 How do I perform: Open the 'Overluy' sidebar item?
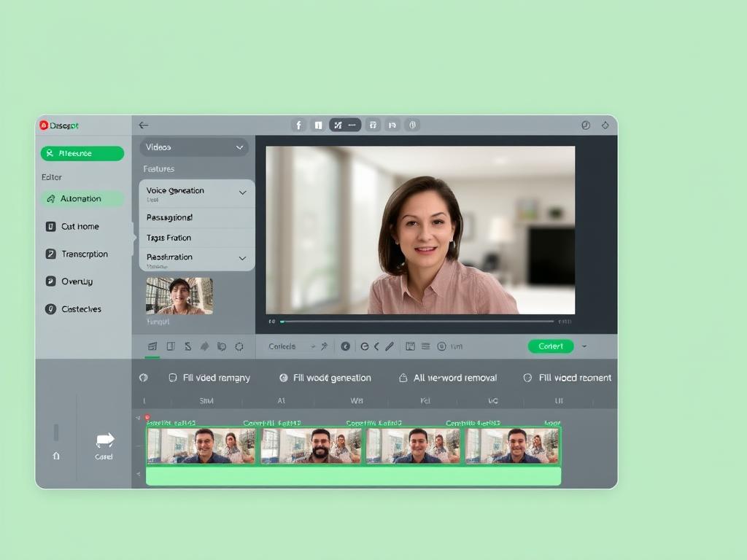tap(69, 281)
